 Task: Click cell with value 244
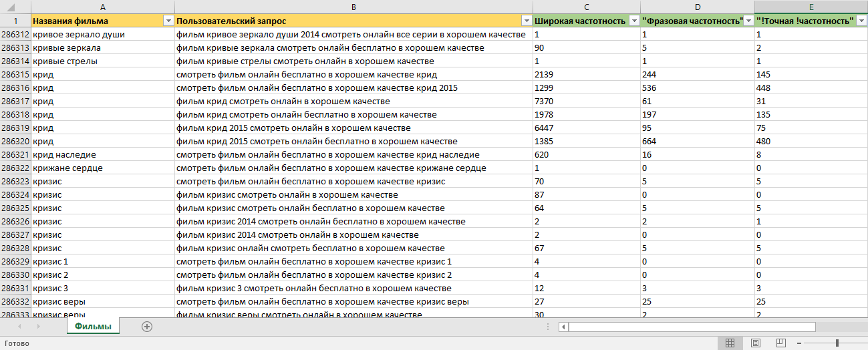click(697, 75)
